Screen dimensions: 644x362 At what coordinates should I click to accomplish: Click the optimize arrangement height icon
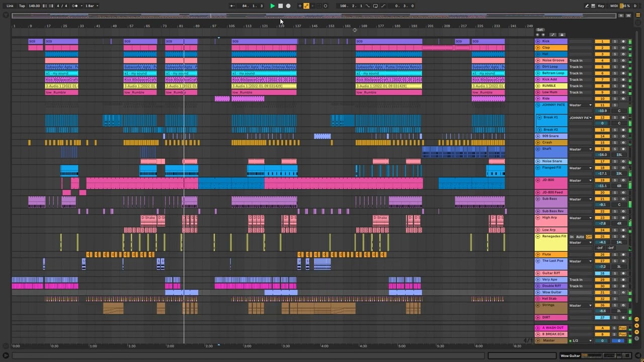coord(553,35)
